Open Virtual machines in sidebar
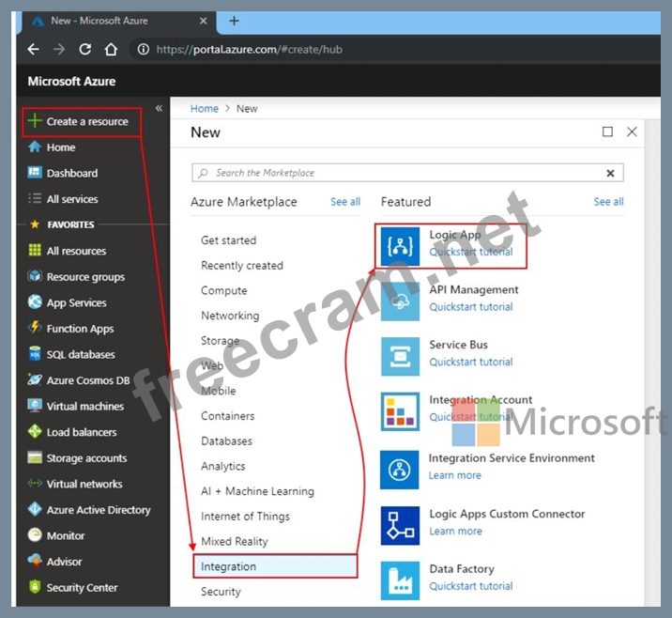672x618 pixels. tap(84, 407)
